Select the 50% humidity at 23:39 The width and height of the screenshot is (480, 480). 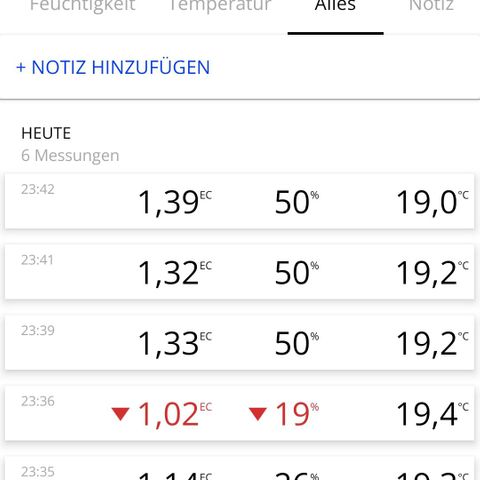[x=297, y=343]
